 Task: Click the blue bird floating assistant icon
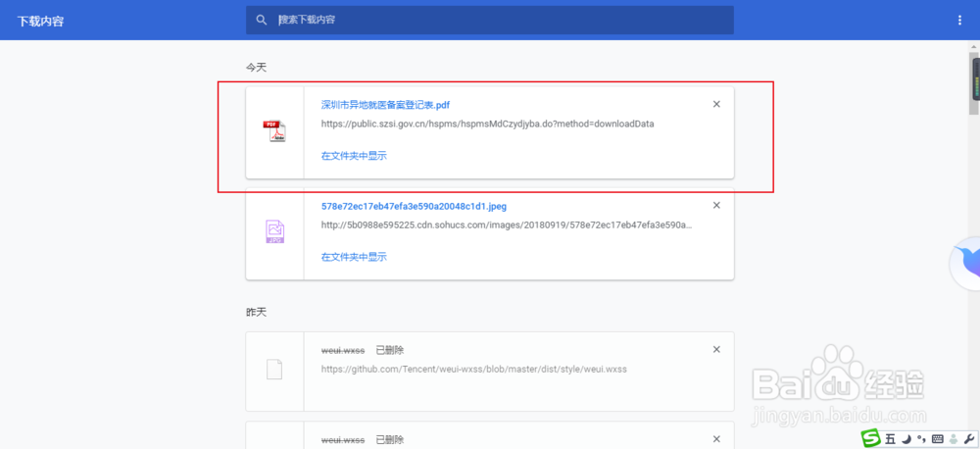point(965,264)
